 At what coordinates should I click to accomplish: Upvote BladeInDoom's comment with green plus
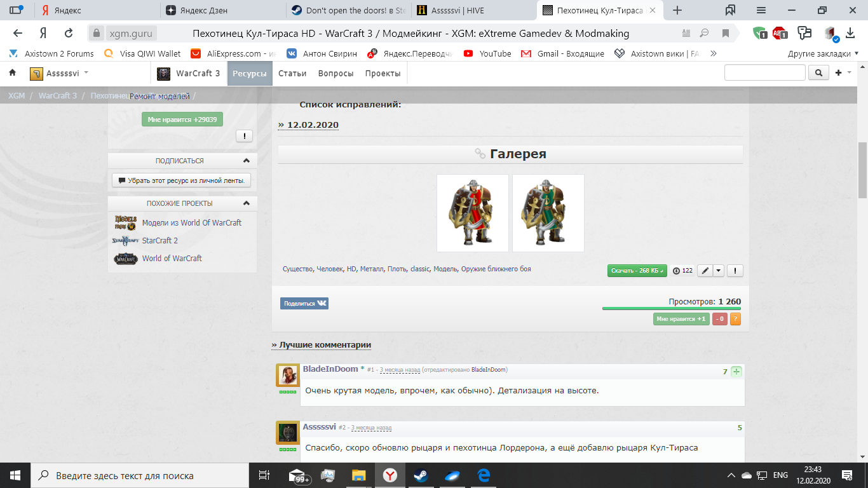736,372
